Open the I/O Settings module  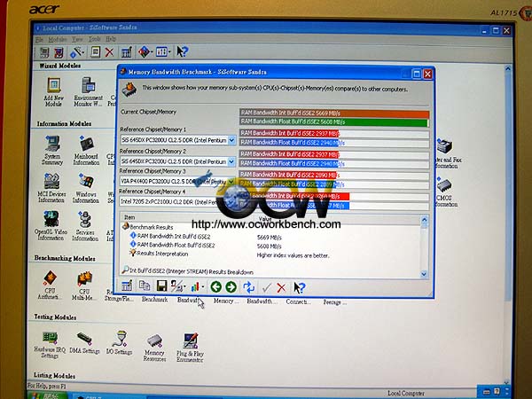119,342
